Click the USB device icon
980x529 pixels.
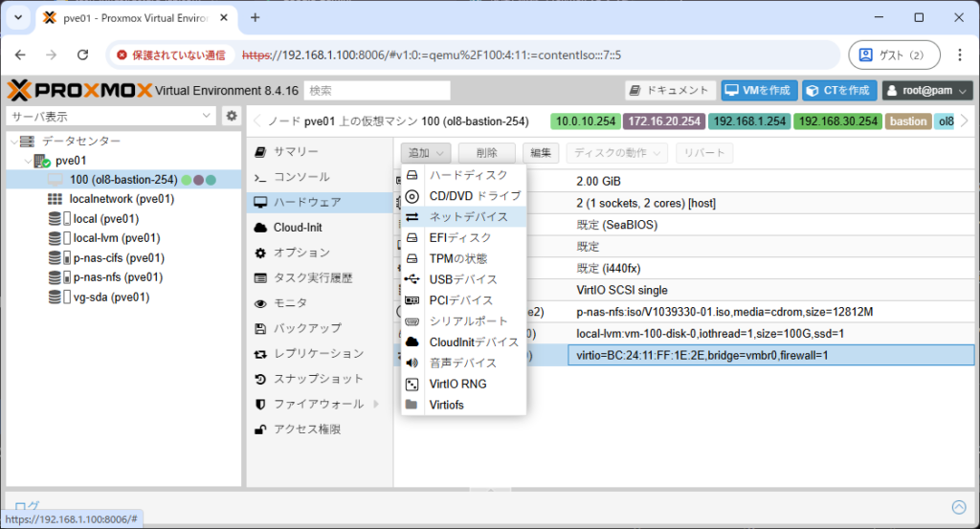click(x=412, y=279)
